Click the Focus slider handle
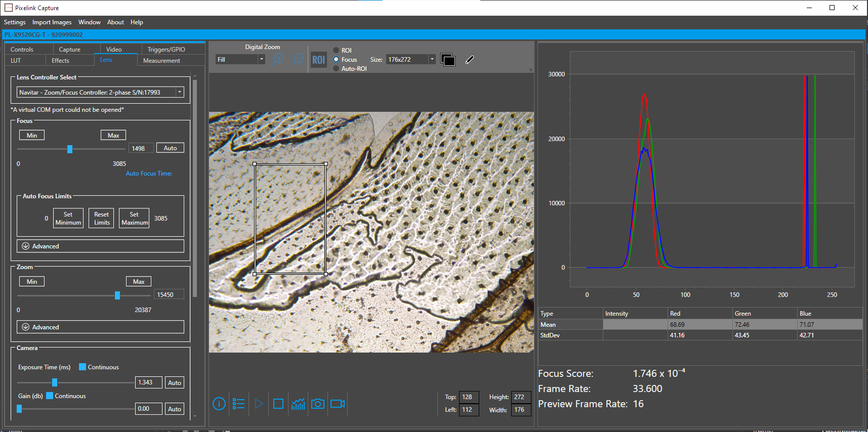The height and width of the screenshot is (432, 868). (70, 149)
